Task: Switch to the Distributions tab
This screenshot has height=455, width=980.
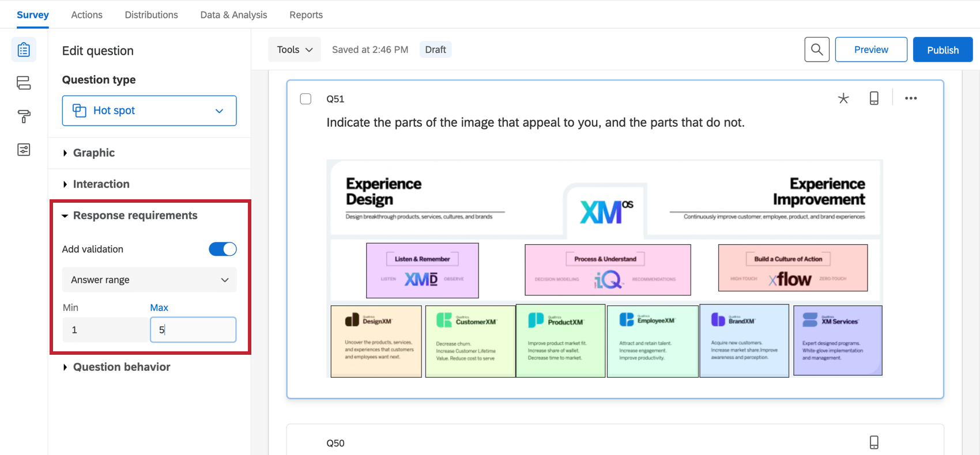Action: (152, 15)
